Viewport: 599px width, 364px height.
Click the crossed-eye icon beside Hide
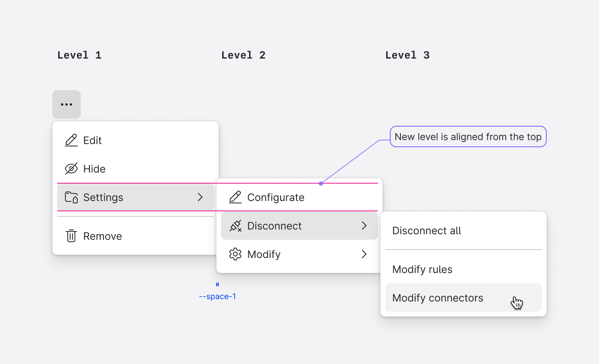click(71, 169)
